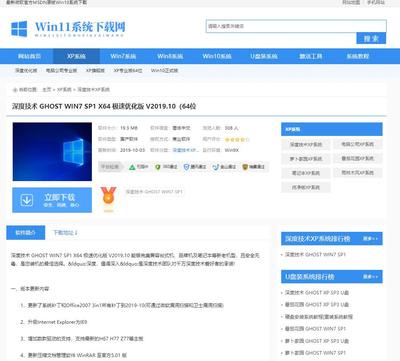Click the Win10正式版 sub-nav link
Image resolution: width=400 pixels, height=361 pixels.
click(165, 71)
